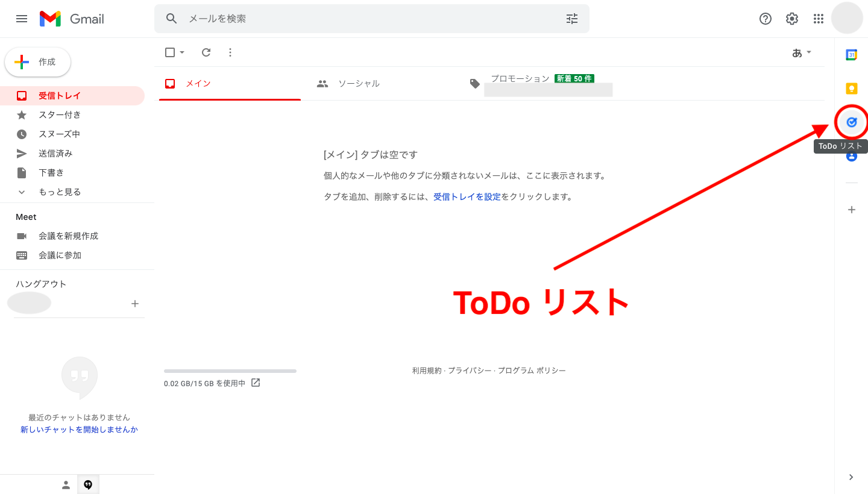Click the Hangouts user name avatar
The image size is (868, 494).
(29, 303)
